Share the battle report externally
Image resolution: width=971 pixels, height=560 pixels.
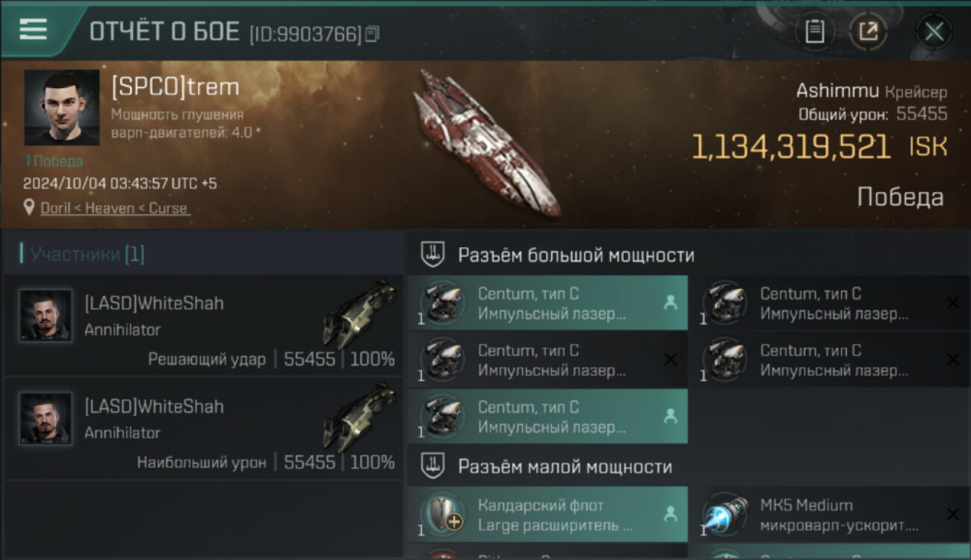tap(868, 32)
